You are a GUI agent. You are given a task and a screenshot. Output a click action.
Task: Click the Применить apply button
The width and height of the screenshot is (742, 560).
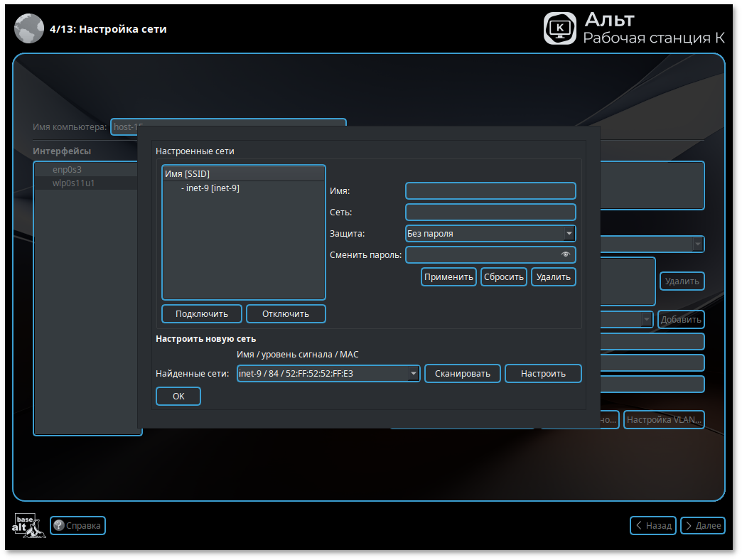pos(448,277)
